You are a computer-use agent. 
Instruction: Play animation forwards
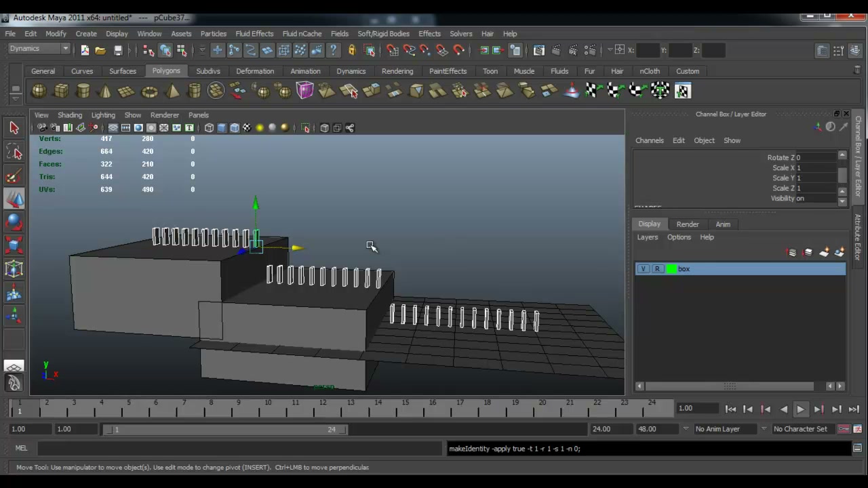tap(800, 409)
